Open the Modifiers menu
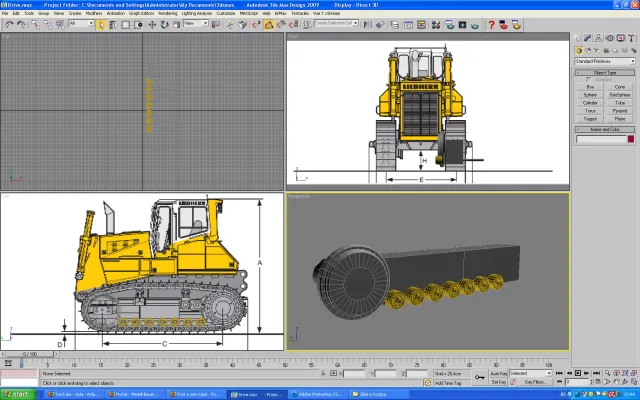 [x=94, y=13]
